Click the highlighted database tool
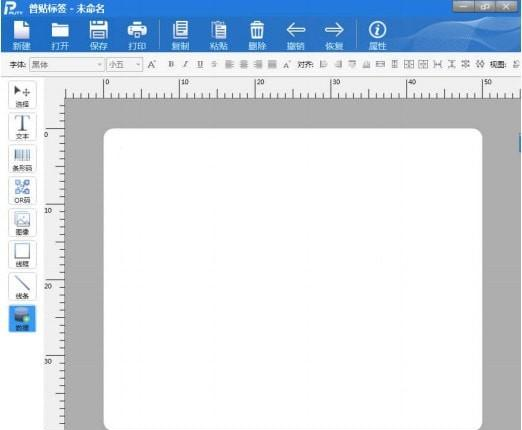Screen dimensions: 522x430 (x=22, y=319)
